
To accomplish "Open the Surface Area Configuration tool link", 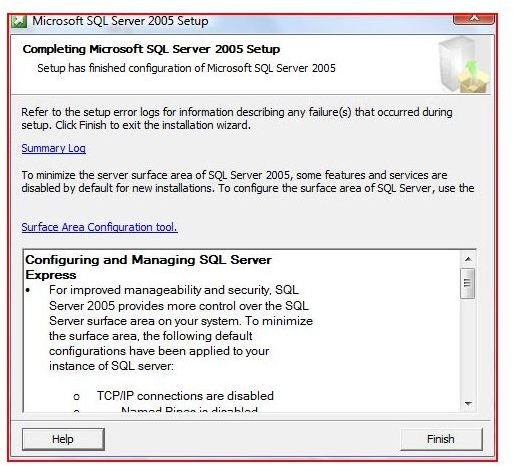I will pos(99,227).
